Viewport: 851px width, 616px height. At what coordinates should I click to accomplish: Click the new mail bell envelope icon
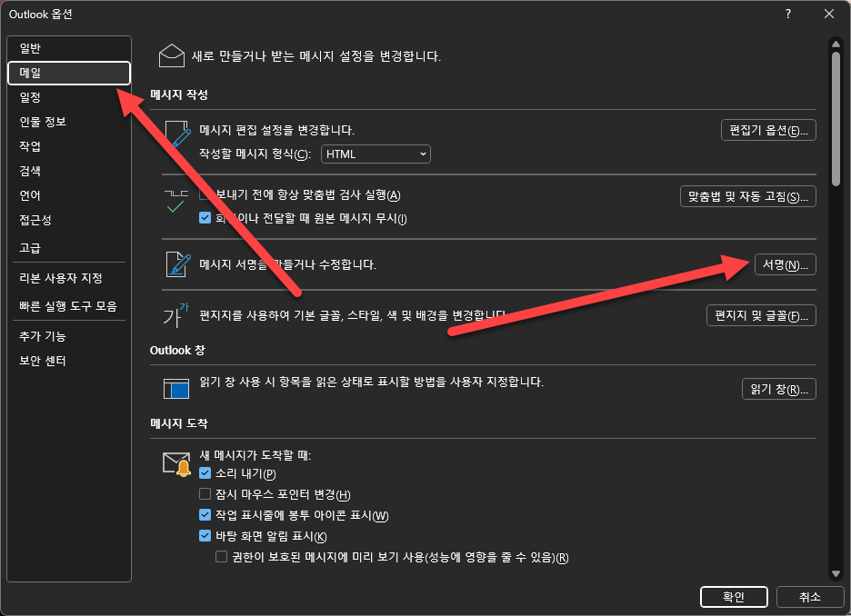click(x=177, y=464)
